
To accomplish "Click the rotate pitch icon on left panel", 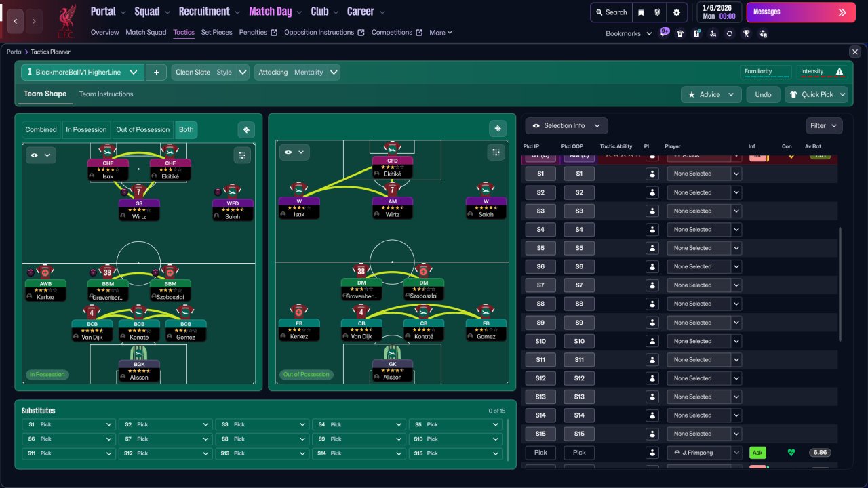I will 246,129.
